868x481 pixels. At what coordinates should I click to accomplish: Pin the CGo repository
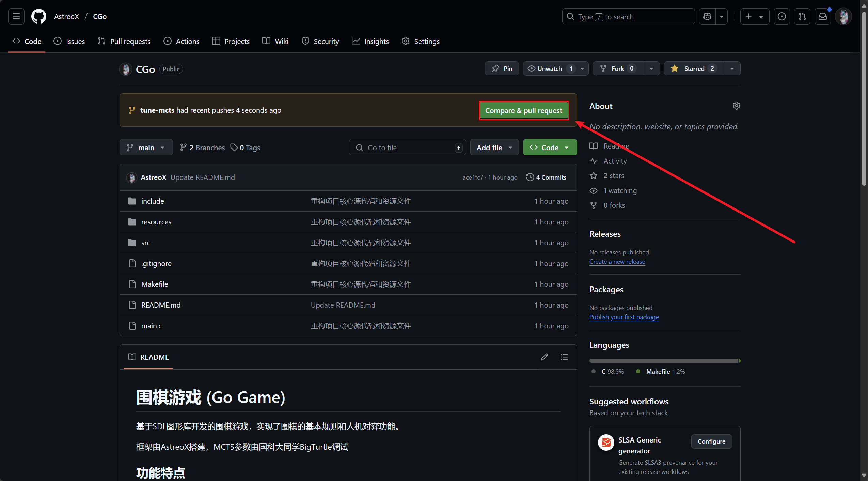(502, 68)
